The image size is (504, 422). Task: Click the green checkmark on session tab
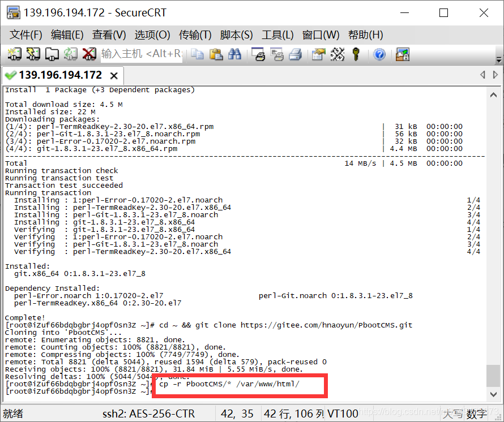point(11,75)
